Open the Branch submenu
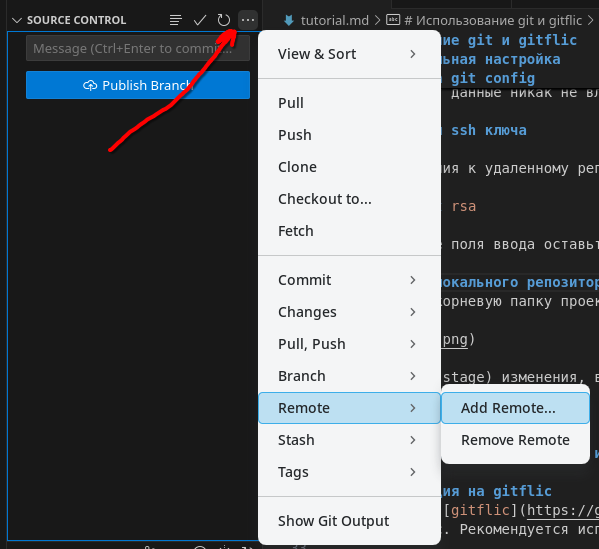Viewport: 599px width, 549px height. [349, 376]
